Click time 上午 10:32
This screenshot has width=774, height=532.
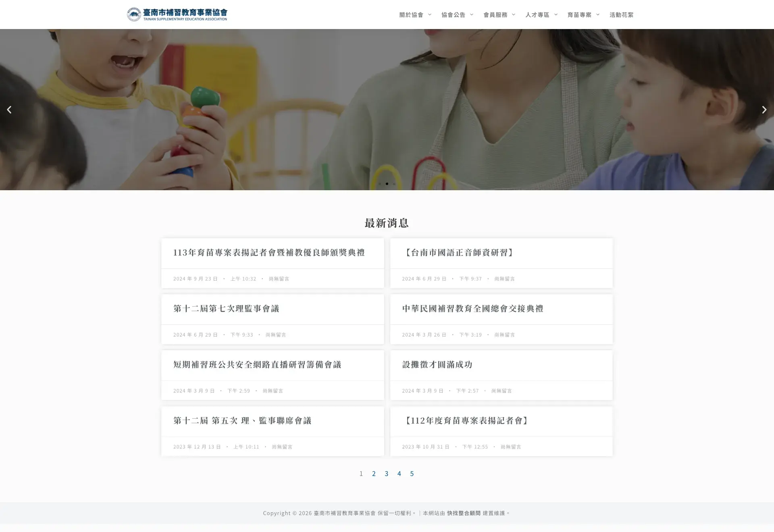point(243,278)
